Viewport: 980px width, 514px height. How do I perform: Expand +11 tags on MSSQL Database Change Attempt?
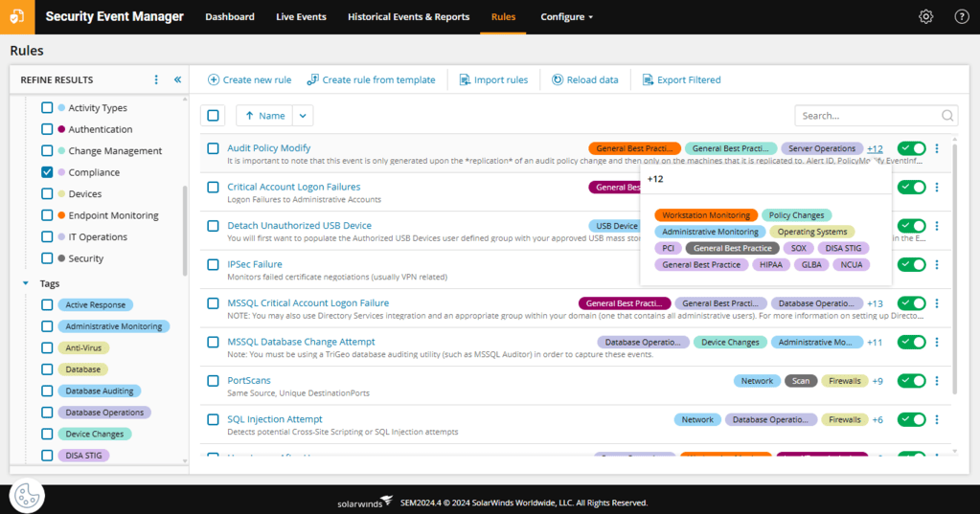pos(875,343)
